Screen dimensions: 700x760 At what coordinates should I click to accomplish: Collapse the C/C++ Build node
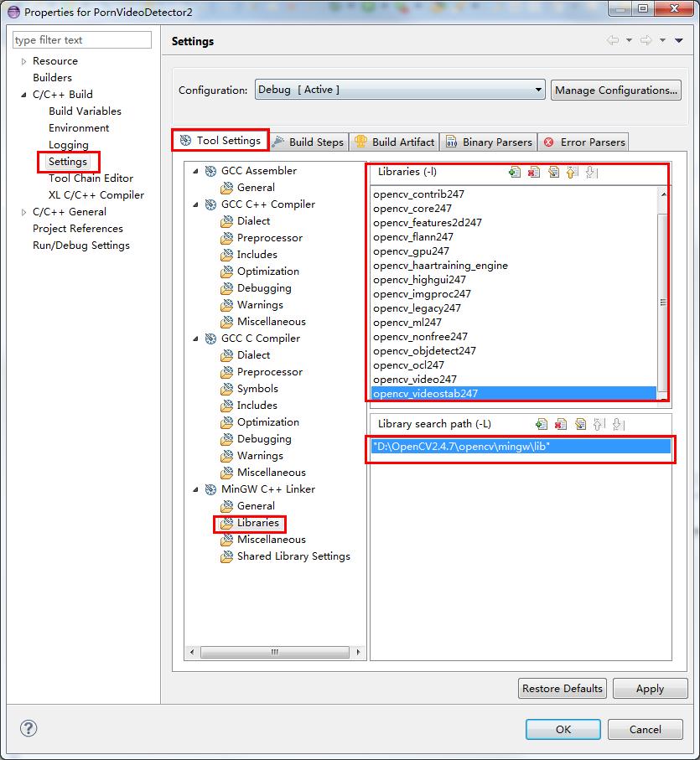(23, 95)
